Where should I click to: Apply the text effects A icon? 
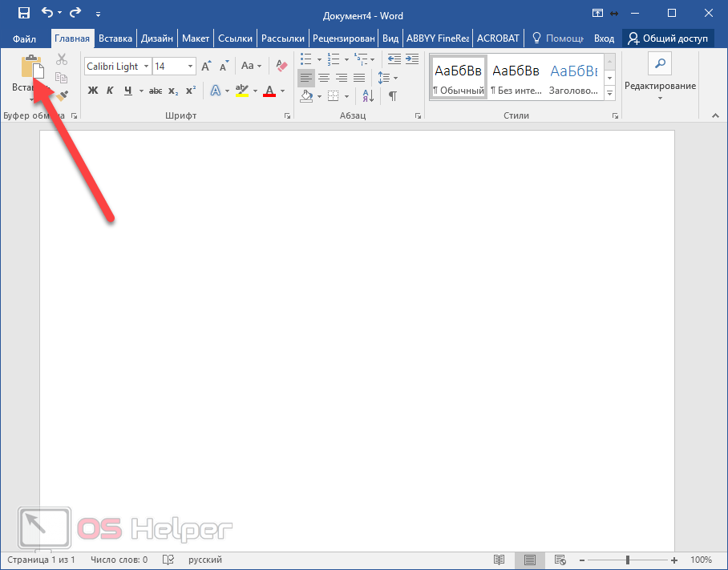click(x=215, y=91)
